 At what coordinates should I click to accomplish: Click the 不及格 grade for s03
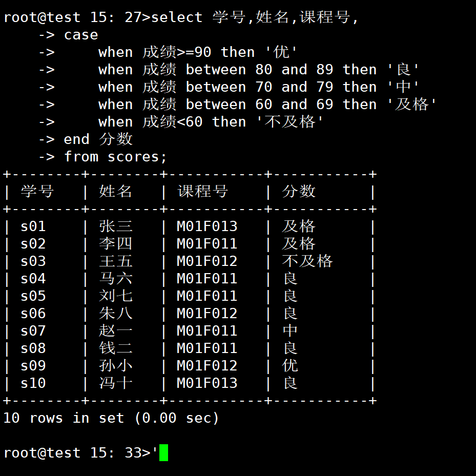click(x=307, y=261)
